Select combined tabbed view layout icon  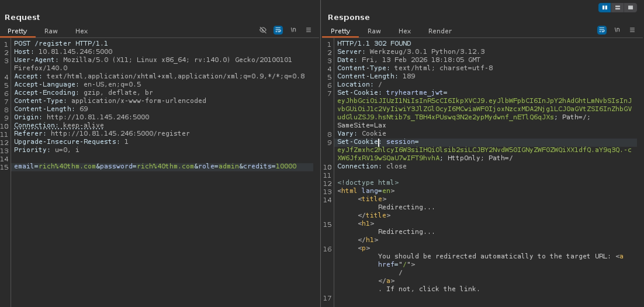pos(630,8)
